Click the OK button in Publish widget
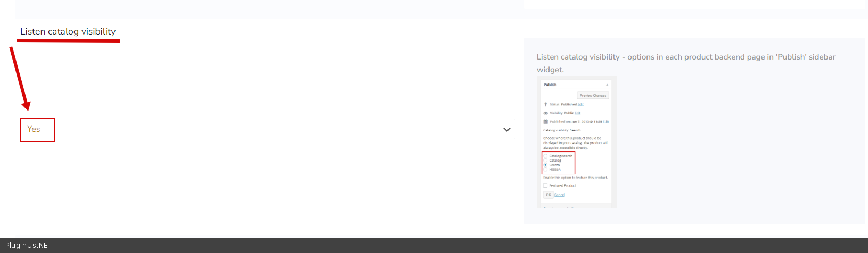Image resolution: width=868 pixels, height=253 pixels. click(x=548, y=195)
